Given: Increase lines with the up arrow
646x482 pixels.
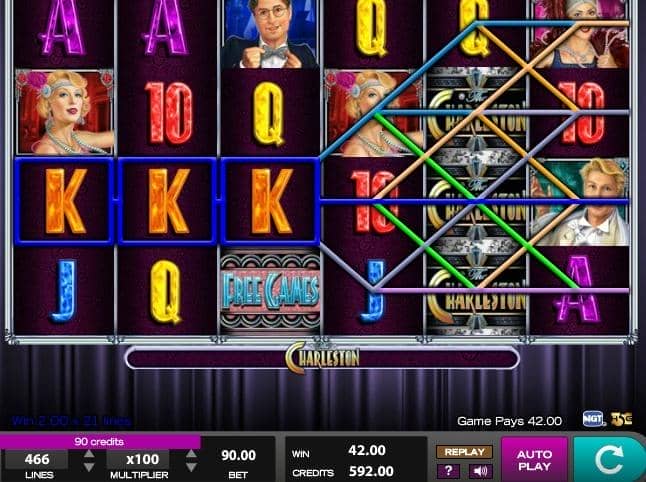Looking at the screenshot, I should (89, 454).
